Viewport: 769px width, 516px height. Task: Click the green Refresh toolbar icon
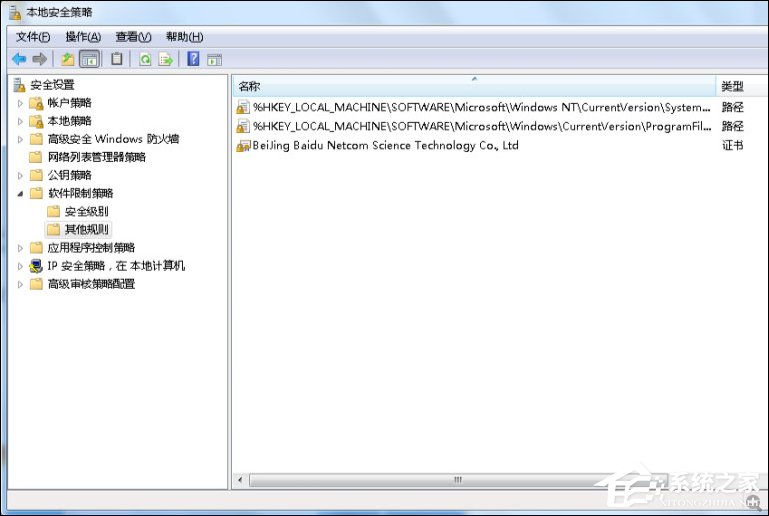pos(145,59)
